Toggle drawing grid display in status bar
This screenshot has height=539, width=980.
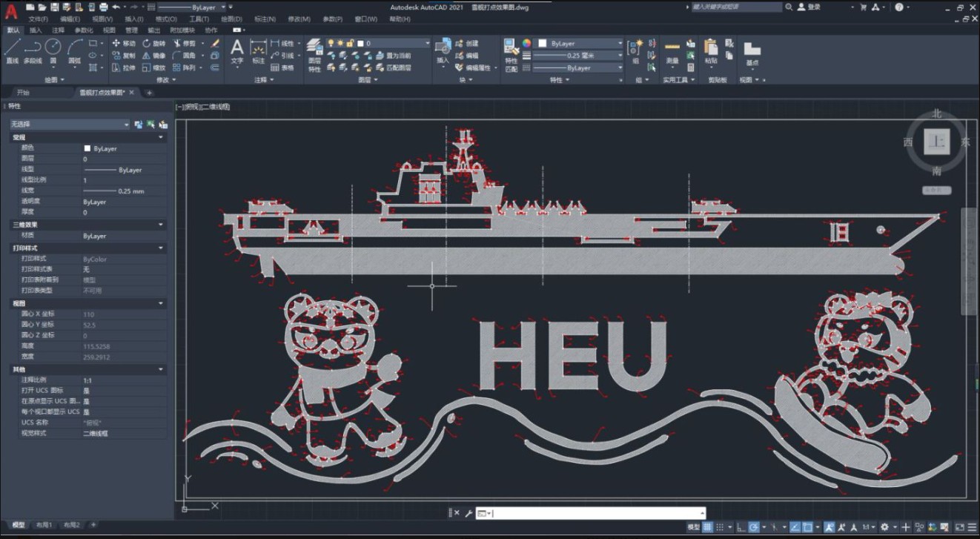(x=708, y=527)
